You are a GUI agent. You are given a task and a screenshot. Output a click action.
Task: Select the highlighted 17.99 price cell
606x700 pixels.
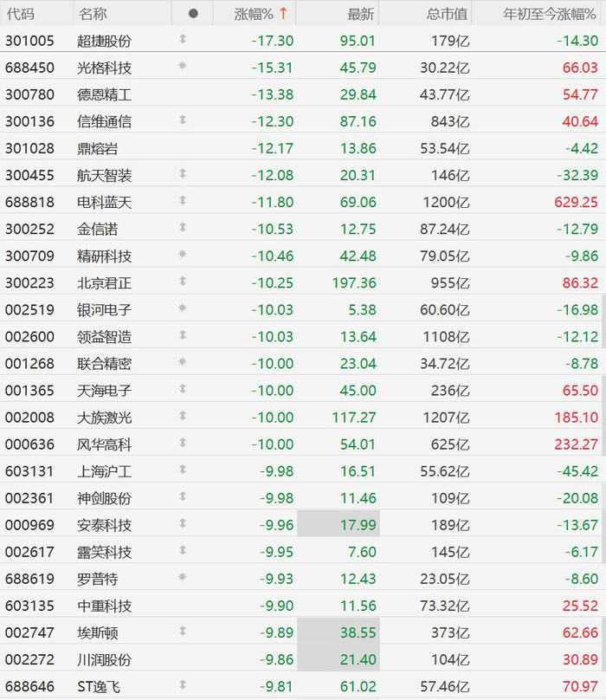click(x=338, y=523)
